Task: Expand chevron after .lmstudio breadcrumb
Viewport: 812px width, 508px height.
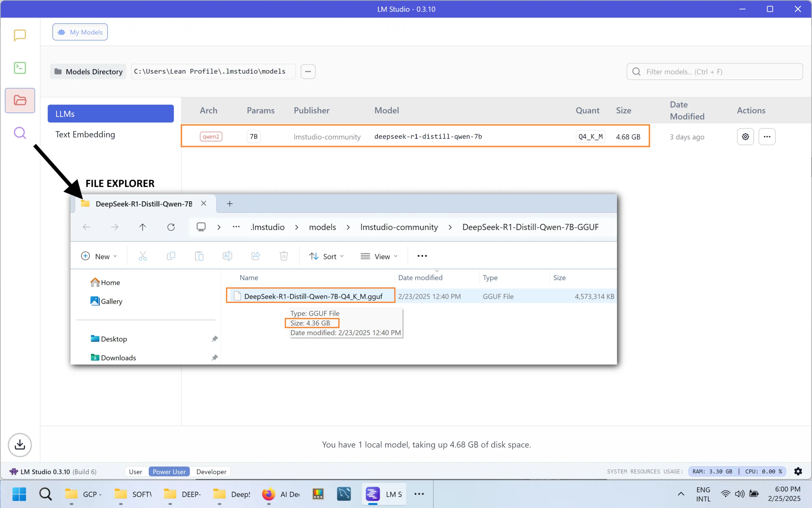Action: click(x=297, y=227)
